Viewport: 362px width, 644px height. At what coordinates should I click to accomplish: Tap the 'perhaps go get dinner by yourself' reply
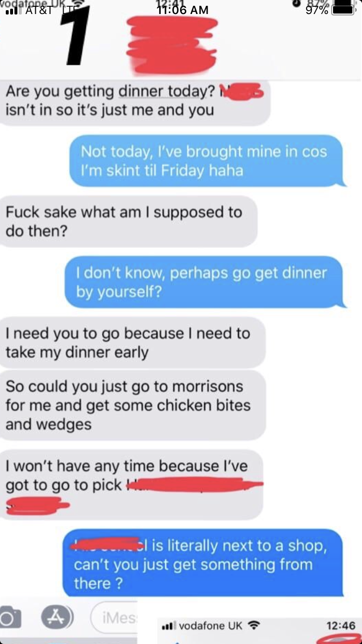205,282
